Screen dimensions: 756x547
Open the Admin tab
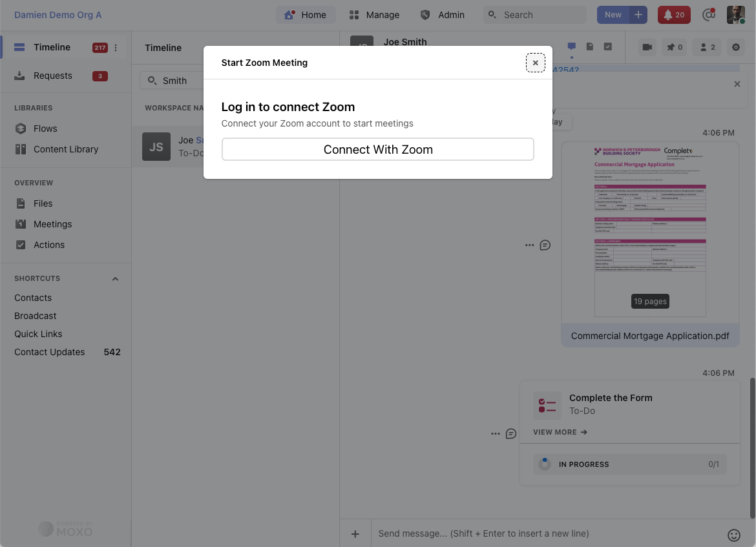442,15
